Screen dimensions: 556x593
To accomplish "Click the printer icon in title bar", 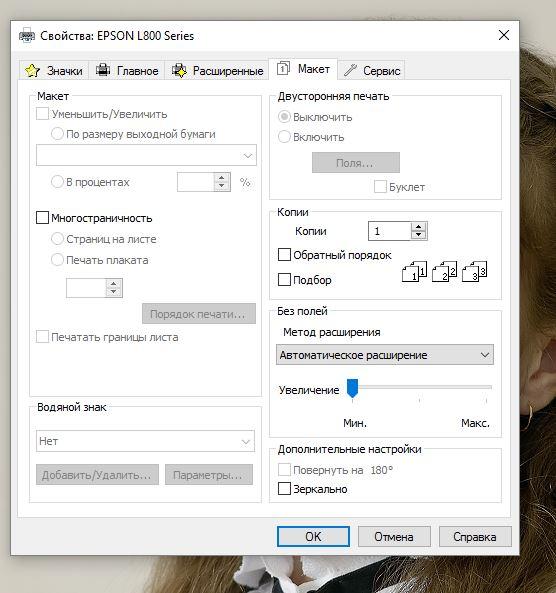I will tap(26, 36).
